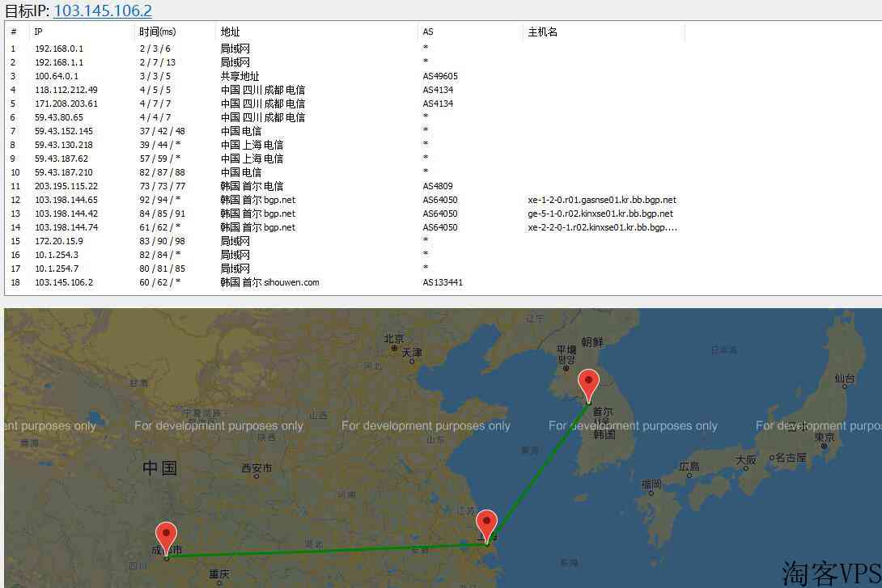This screenshot has height=588, width=882.
Task: Select hop row IP 118.112.212.49
Action: point(66,90)
